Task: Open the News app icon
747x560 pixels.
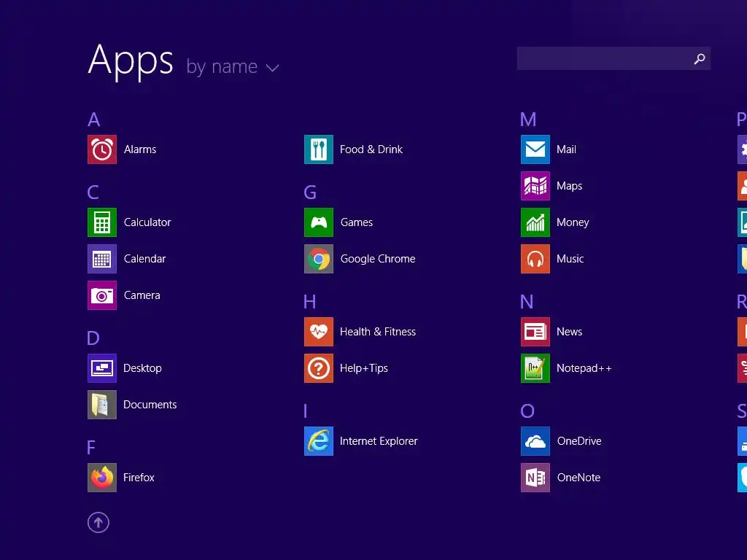Action: pos(535,332)
